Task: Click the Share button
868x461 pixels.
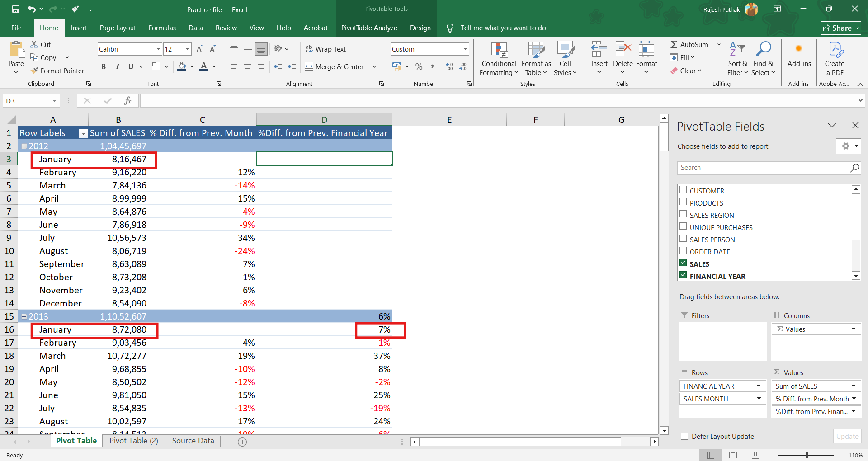Action: pos(840,28)
